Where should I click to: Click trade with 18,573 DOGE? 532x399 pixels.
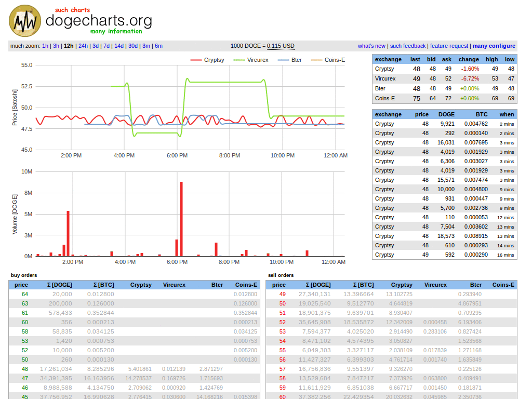(x=445, y=236)
